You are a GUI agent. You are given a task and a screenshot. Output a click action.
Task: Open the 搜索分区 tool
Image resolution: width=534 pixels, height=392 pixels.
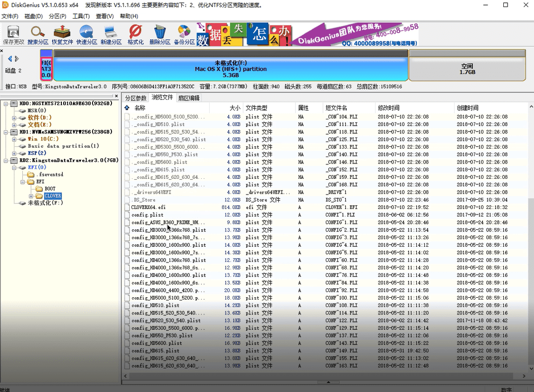coord(38,34)
